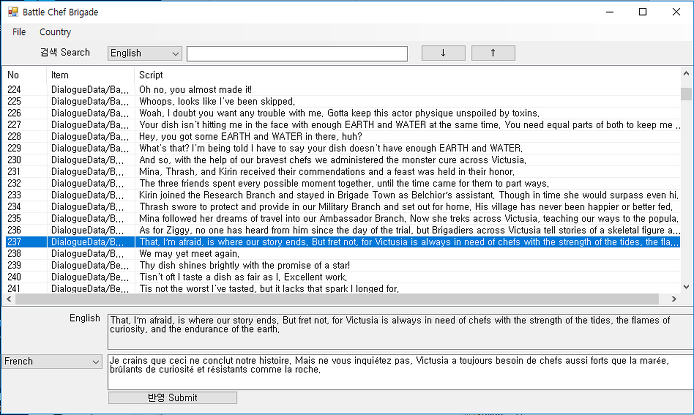The width and height of the screenshot is (694, 415).
Task: Select row 233 'Kirin joined the Research Branch'
Action: click(x=342, y=195)
